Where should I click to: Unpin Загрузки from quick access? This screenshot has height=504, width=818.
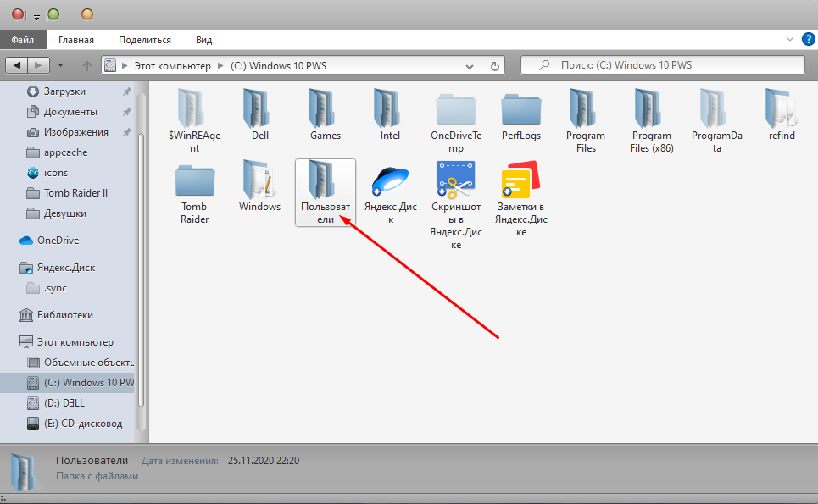pos(127,91)
